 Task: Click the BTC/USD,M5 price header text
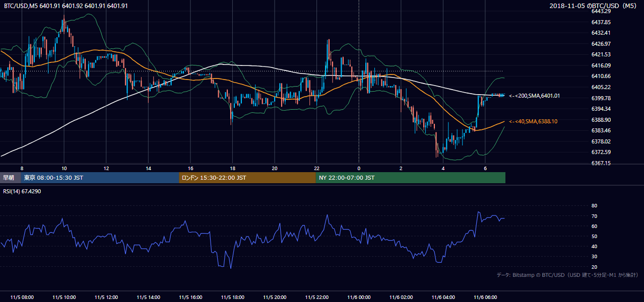[66, 6]
